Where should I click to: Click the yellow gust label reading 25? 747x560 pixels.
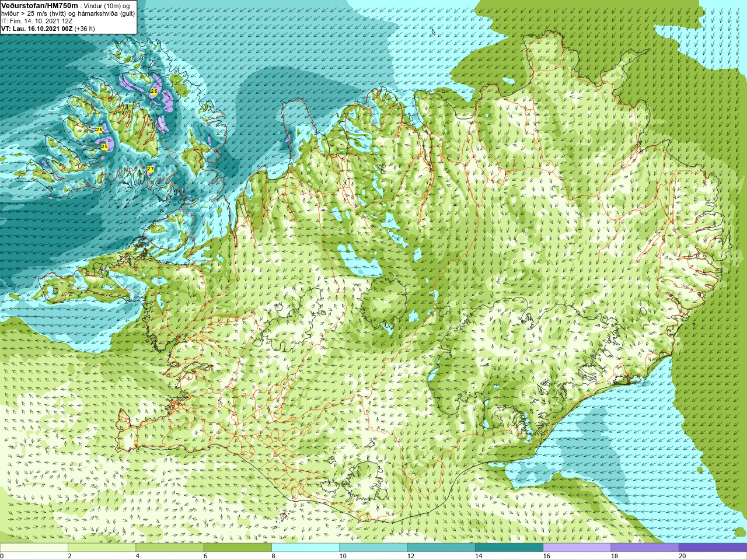coord(104,146)
